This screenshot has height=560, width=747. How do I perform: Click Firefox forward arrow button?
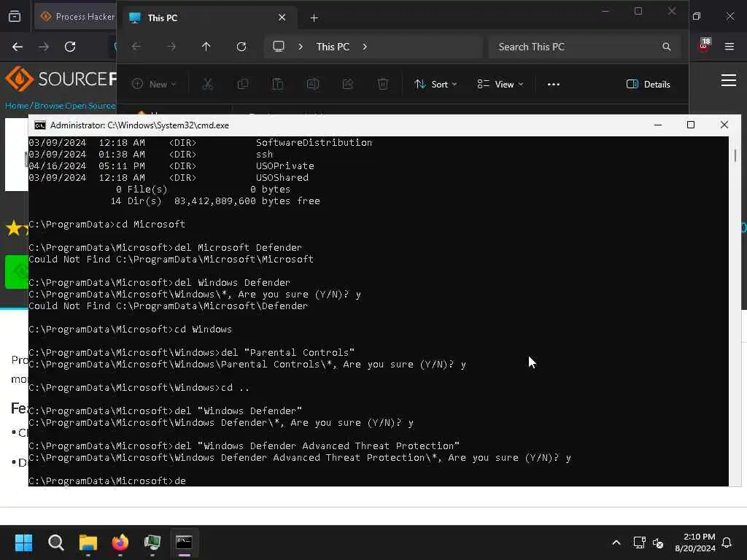click(43, 47)
